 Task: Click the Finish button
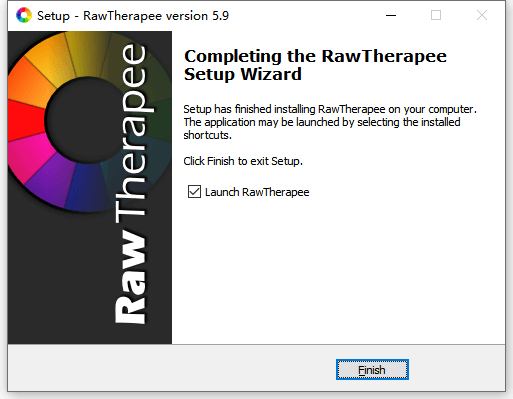(x=372, y=369)
